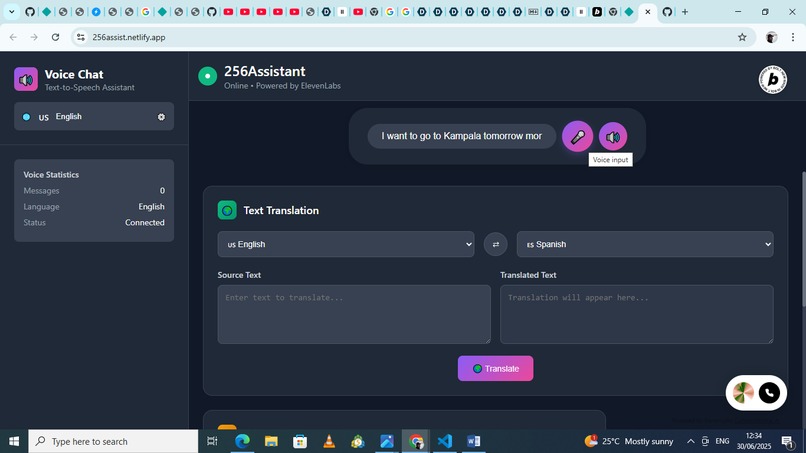Click the microphone voice input button
Viewport: 806px width, 453px height.
(x=577, y=136)
